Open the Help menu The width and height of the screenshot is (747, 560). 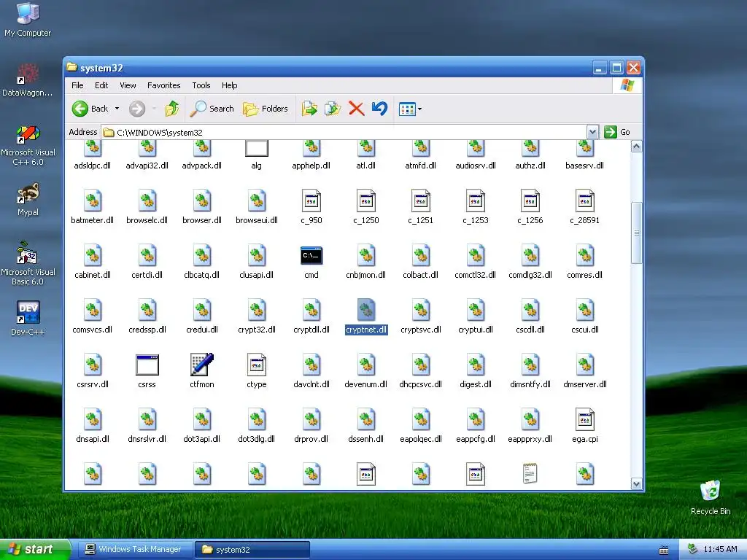[229, 85]
